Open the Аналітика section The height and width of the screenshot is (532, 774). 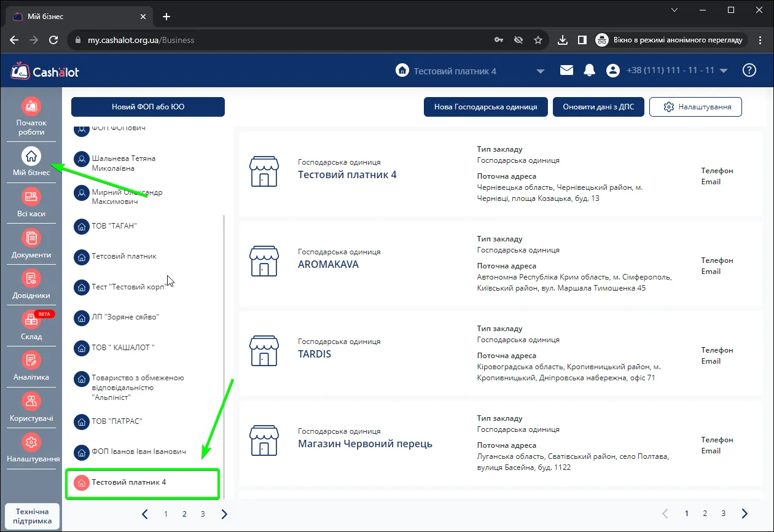tap(31, 367)
